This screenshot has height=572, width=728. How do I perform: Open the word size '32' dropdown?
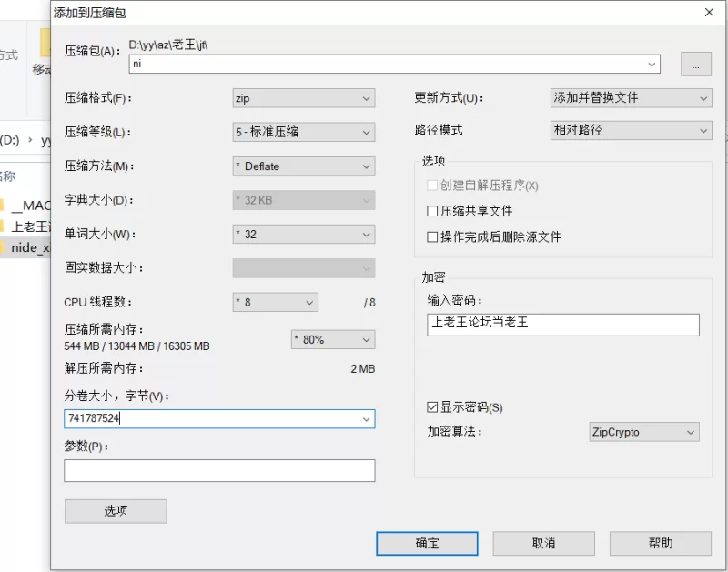[304, 235]
